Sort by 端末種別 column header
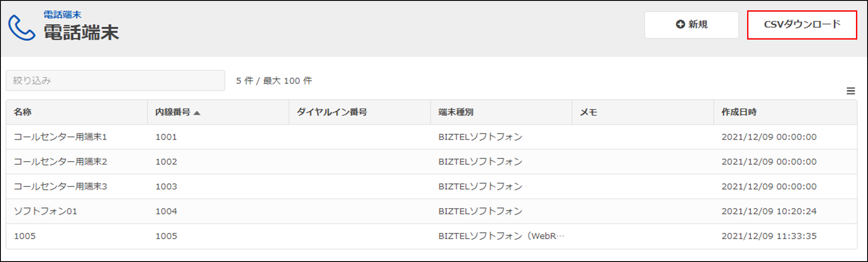868x262 pixels. coord(456,112)
